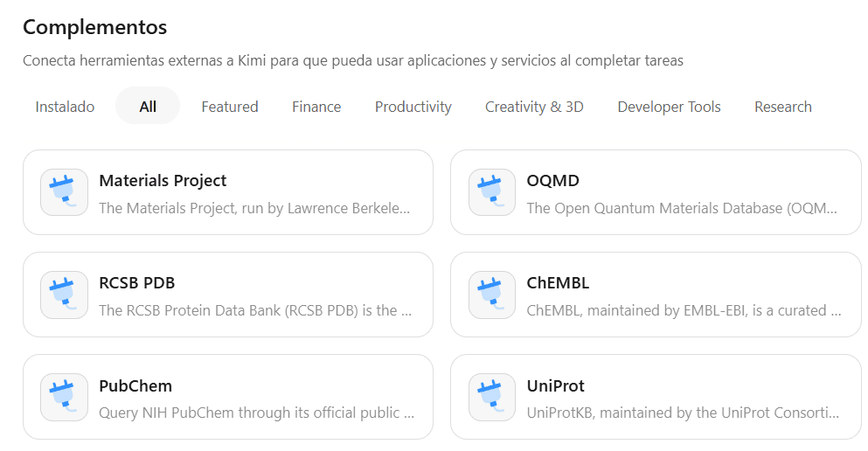Open the OQMD plugin name
Screen dimensions: 868x451
553,180
